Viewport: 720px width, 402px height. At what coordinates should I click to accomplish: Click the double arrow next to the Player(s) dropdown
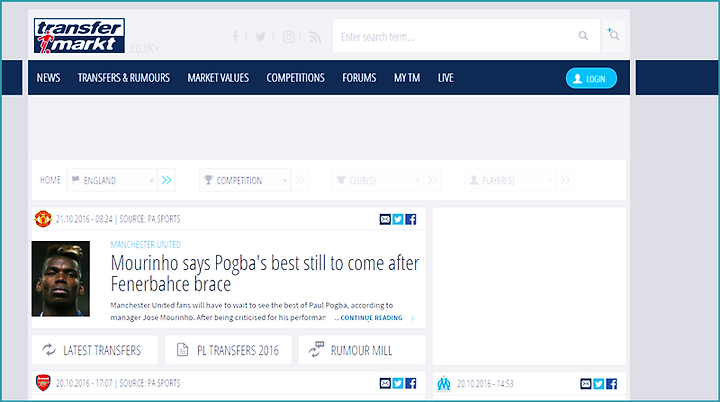565,180
